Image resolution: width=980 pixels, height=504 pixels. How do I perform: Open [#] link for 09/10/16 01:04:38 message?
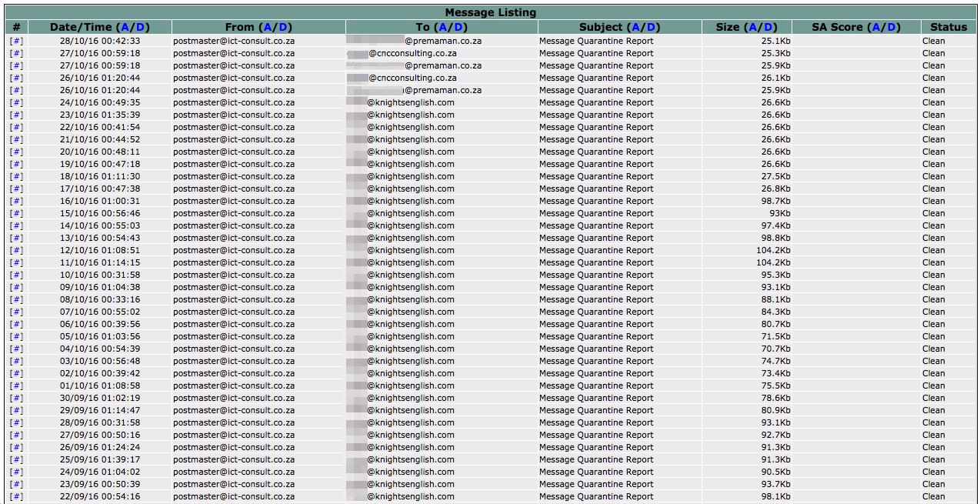click(x=16, y=287)
